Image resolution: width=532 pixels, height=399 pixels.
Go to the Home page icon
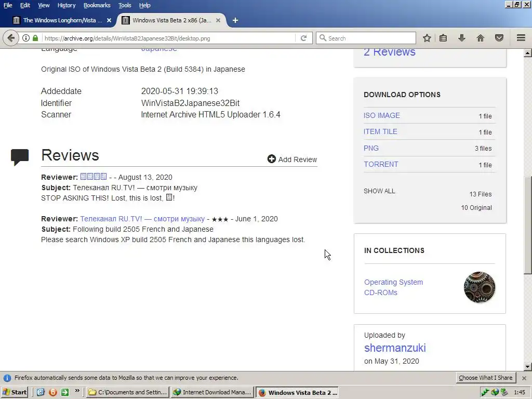(x=480, y=38)
